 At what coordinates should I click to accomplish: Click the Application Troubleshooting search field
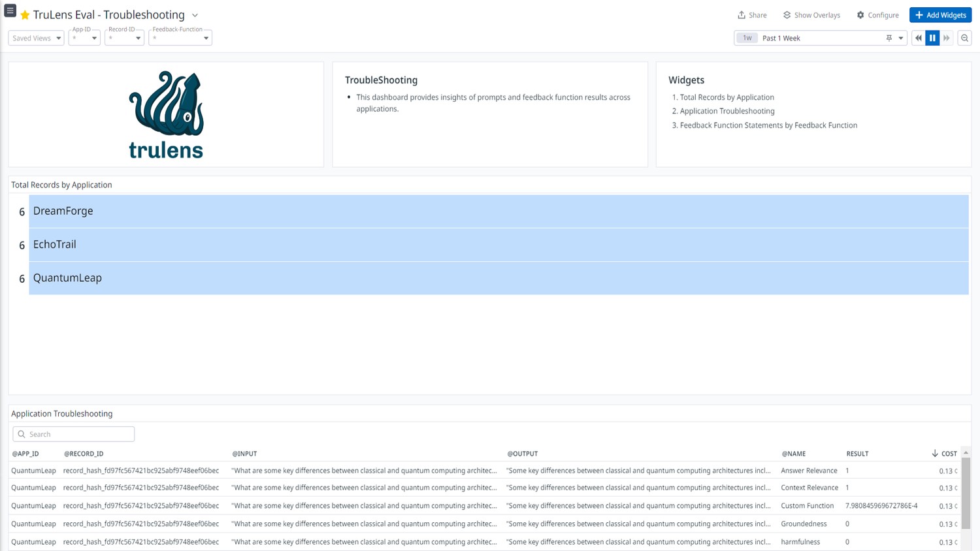(x=74, y=434)
